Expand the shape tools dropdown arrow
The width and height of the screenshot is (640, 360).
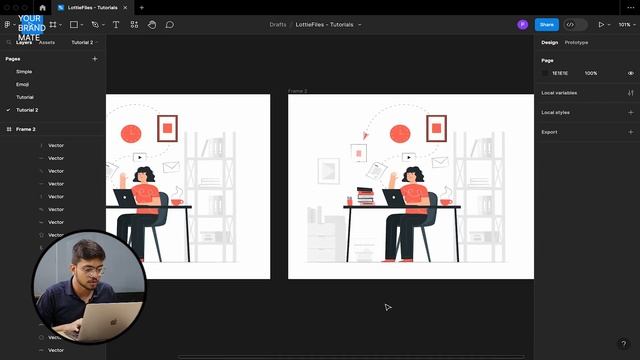(82, 25)
